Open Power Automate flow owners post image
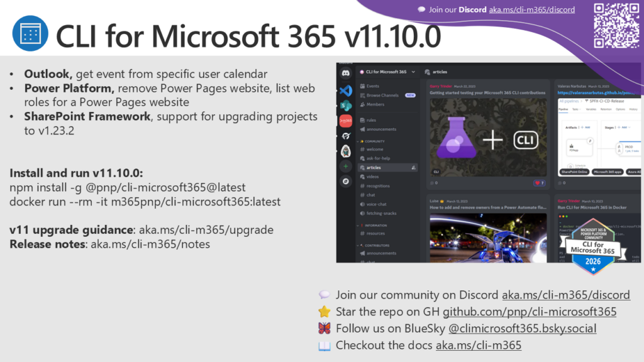Screen dimensions: 644x362 488,238
